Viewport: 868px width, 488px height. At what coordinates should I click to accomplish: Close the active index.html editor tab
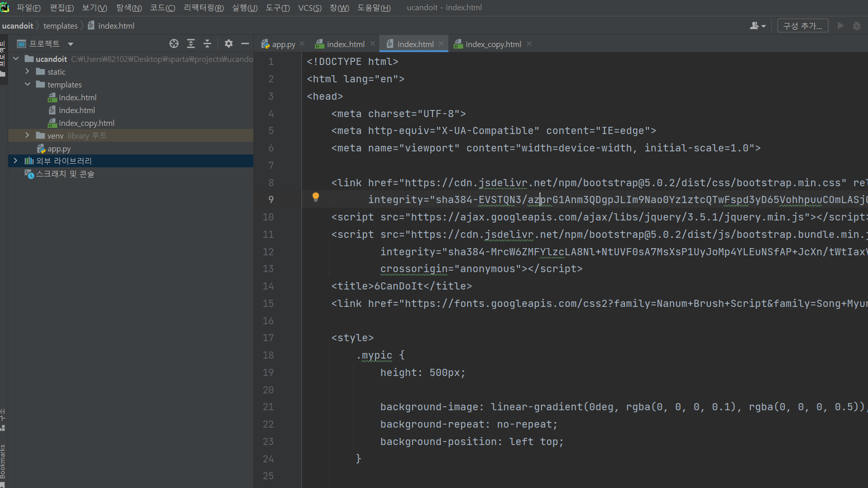(441, 43)
